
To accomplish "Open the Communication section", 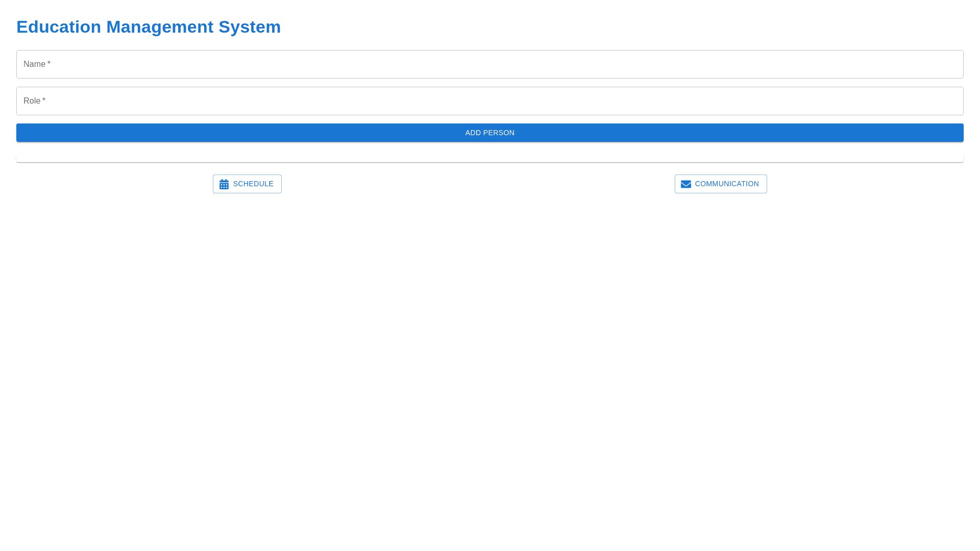I will click(x=720, y=184).
